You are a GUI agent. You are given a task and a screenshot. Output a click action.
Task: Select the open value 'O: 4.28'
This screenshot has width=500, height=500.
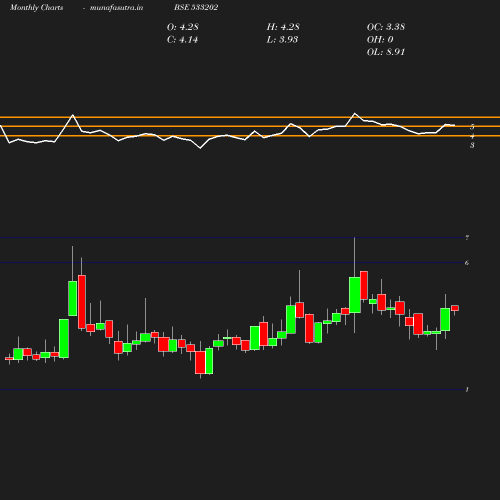[x=183, y=27]
